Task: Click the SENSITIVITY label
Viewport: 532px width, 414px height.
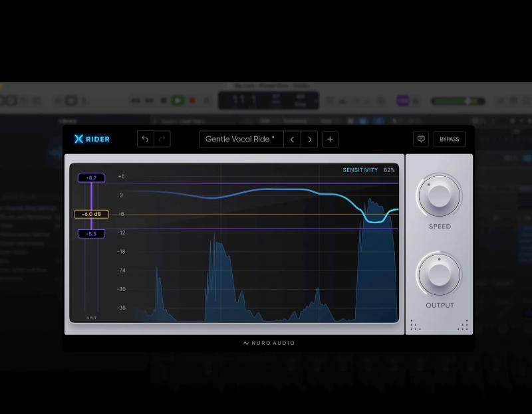Action: (x=360, y=170)
